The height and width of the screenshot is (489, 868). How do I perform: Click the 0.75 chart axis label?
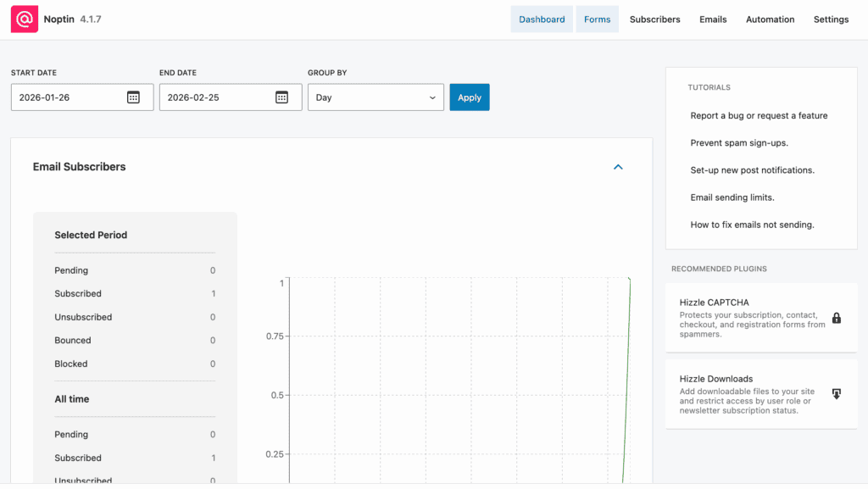(x=275, y=336)
